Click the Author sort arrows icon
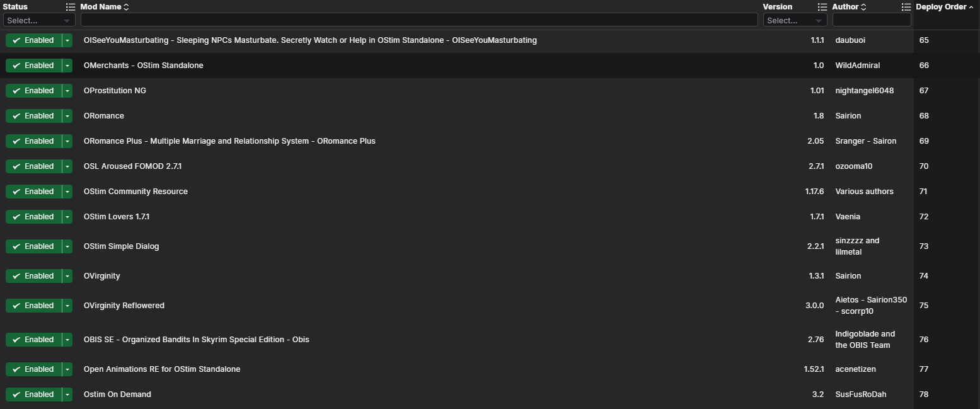Image resolution: width=980 pixels, height=409 pixels. click(x=863, y=7)
